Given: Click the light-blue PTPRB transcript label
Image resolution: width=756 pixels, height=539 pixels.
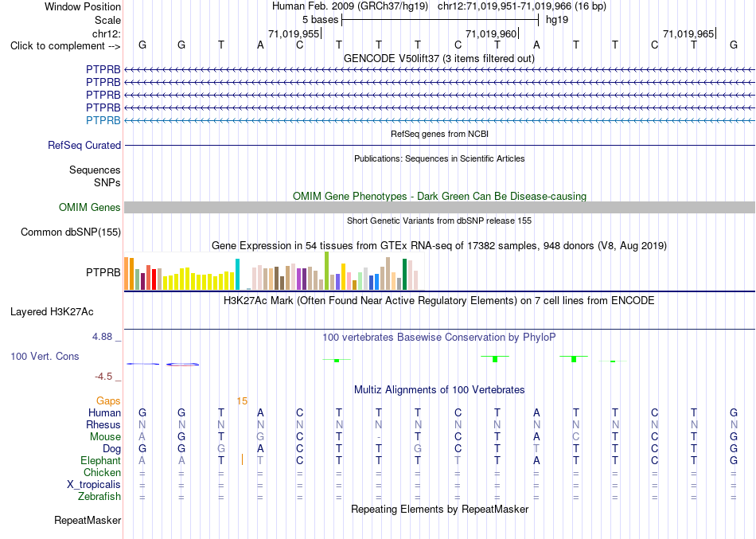Looking at the screenshot, I should pyautogui.click(x=103, y=120).
